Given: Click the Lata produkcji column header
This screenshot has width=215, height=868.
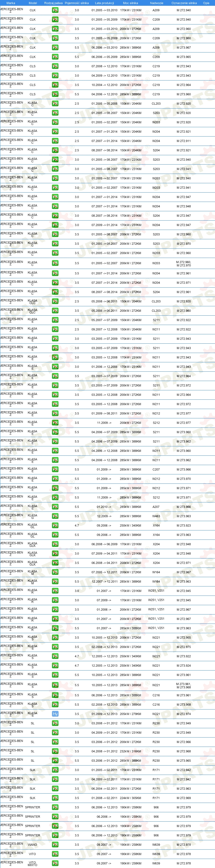Looking at the screenshot, I should click(104, 3).
